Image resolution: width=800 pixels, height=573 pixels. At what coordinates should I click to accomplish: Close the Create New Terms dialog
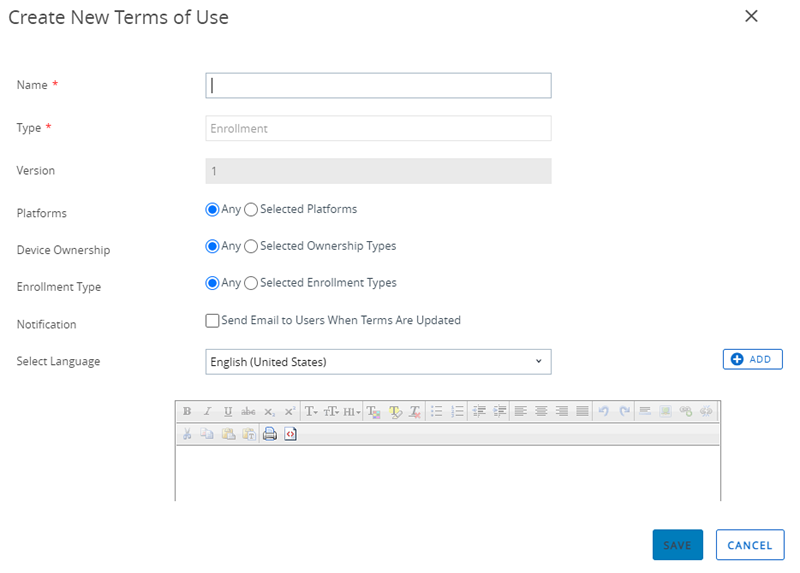tap(751, 16)
